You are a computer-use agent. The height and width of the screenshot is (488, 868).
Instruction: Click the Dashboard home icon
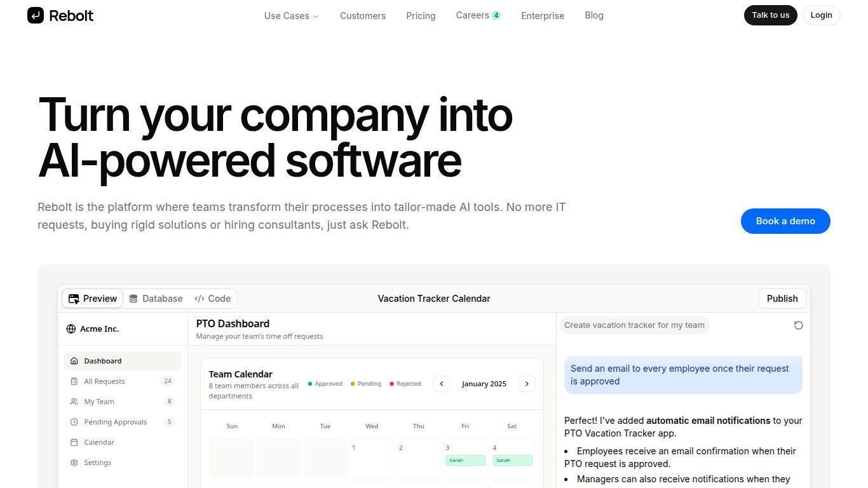tap(74, 361)
